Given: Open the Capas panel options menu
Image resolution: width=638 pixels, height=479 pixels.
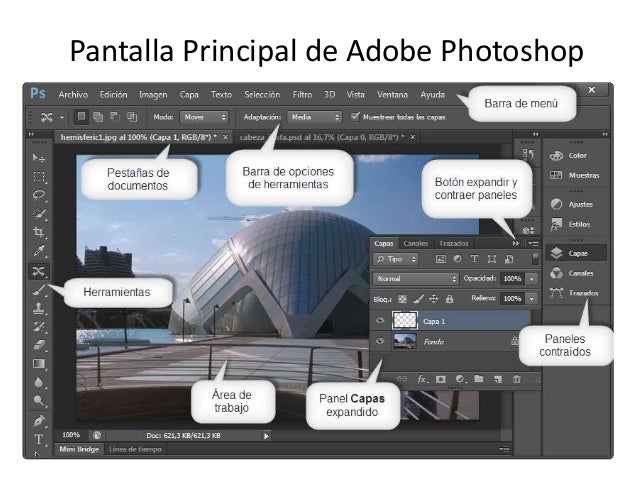Looking at the screenshot, I should pos(533,243).
